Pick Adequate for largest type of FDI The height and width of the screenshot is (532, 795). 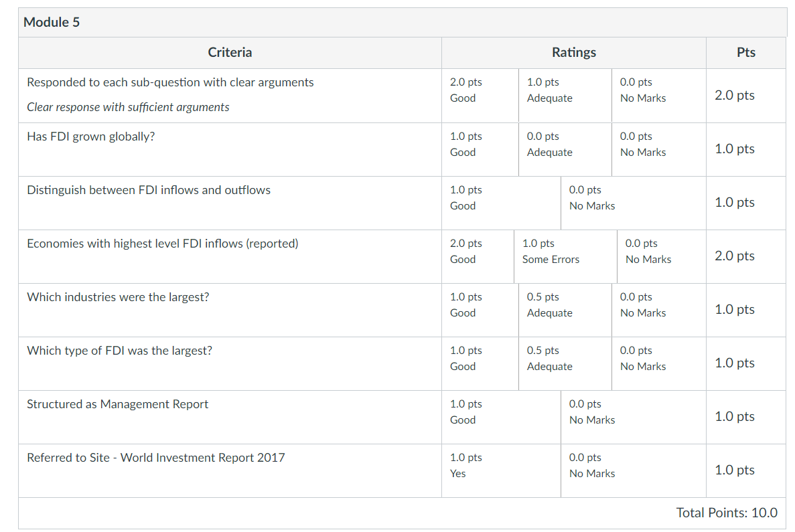click(x=565, y=364)
